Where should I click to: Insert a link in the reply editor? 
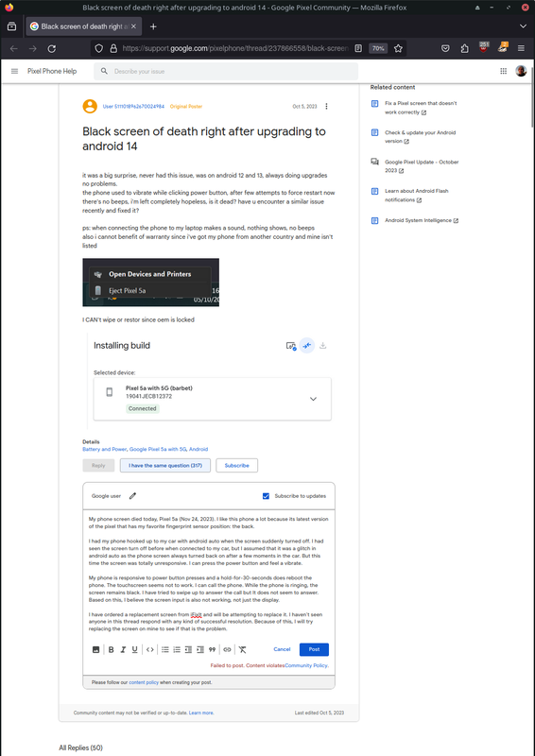point(227,649)
